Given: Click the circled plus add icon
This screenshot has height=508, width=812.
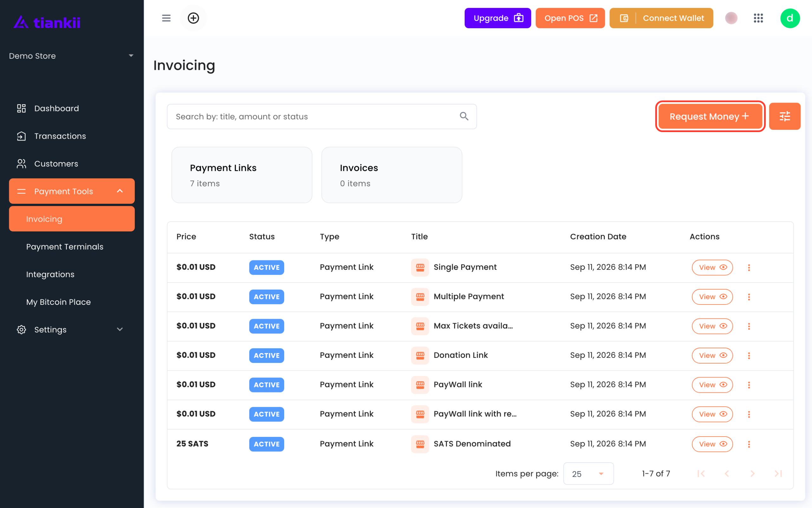Looking at the screenshot, I should [x=193, y=18].
